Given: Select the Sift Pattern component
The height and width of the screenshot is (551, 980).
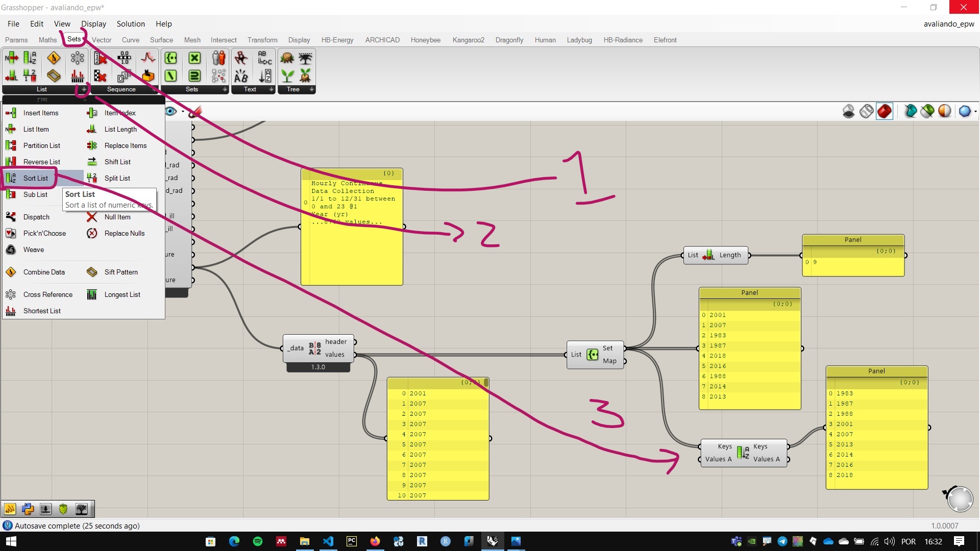Looking at the screenshot, I should pyautogui.click(x=122, y=271).
